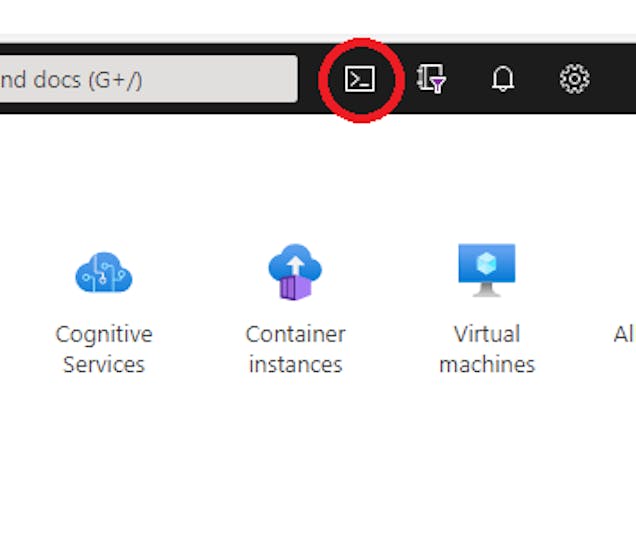
Task: Click the word "instances" below Container
Action: point(295,364)
